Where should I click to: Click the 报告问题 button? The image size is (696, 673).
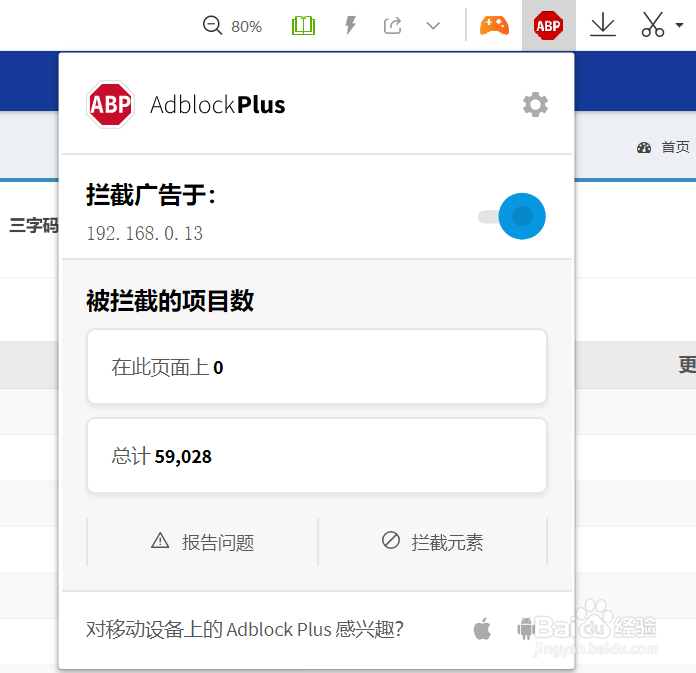pos(202,542)
